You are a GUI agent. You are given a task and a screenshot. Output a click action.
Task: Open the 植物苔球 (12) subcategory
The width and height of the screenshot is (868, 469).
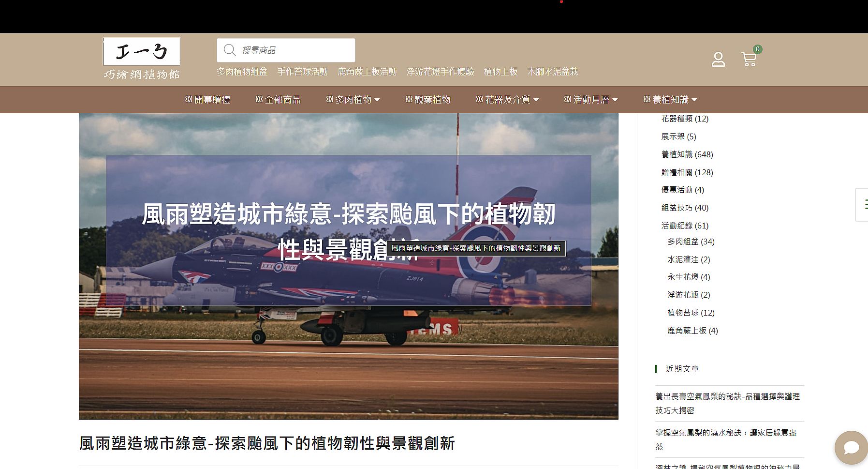coord(691,313)
